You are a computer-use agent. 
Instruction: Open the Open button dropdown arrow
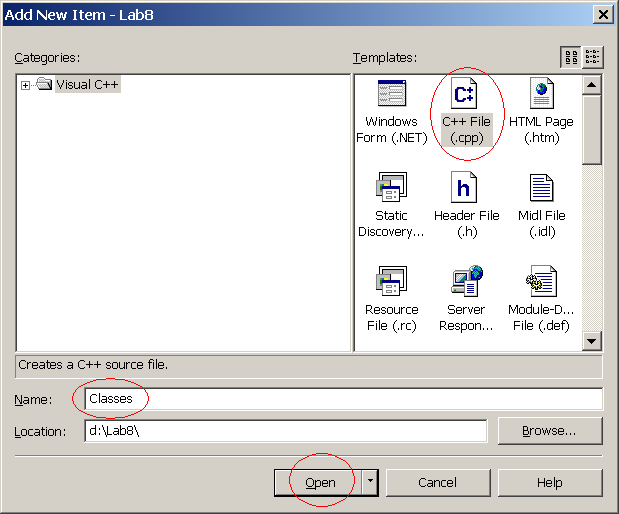370,482
